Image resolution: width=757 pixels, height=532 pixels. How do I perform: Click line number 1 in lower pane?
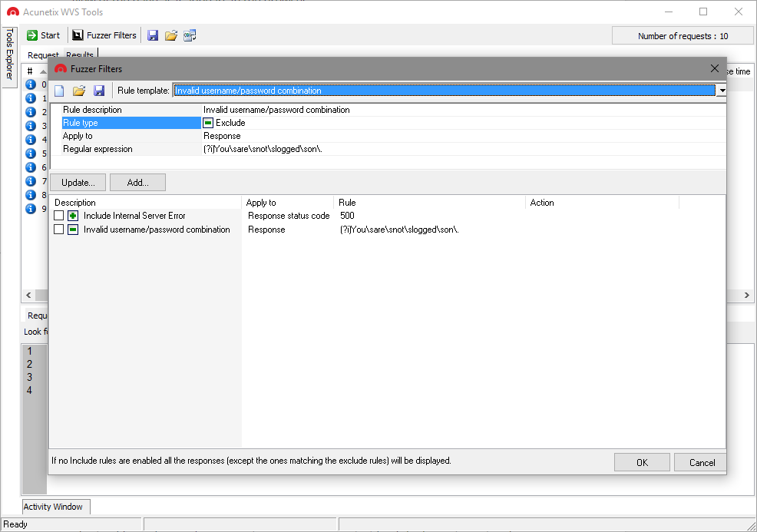[29, 351]
